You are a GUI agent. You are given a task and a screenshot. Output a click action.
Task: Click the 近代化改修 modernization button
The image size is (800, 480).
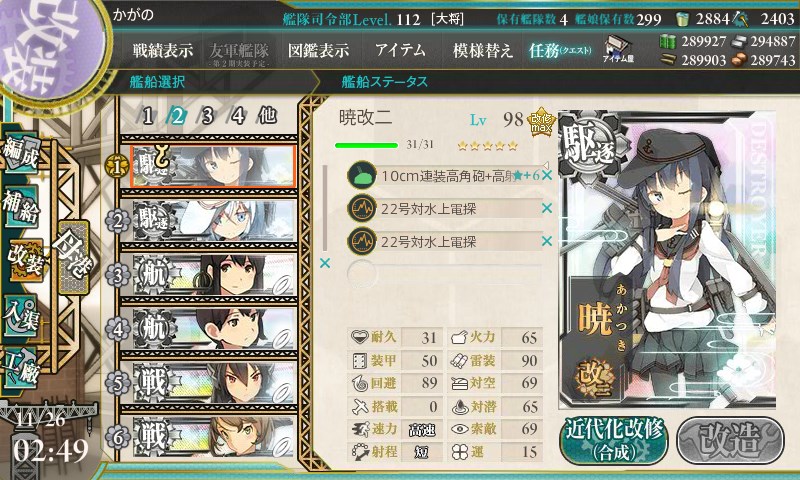pyautogui.click(x=614, y=440)
